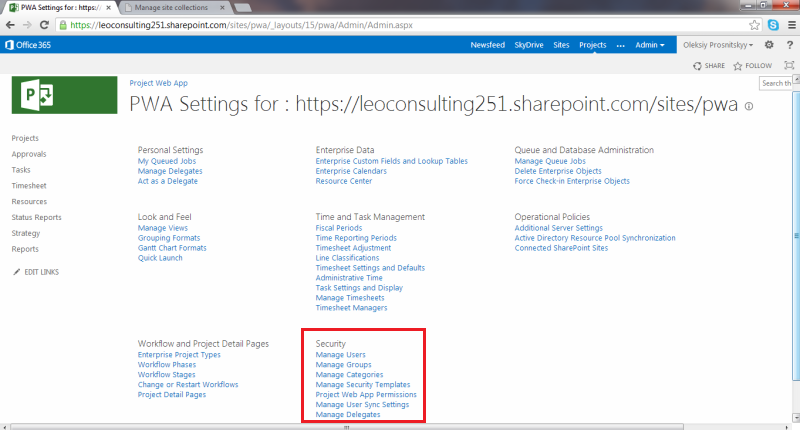Viewport: 800px width, 430px height.
Task: Open Force Check-in Enterprise Objects
Action: tap(572, 181)
